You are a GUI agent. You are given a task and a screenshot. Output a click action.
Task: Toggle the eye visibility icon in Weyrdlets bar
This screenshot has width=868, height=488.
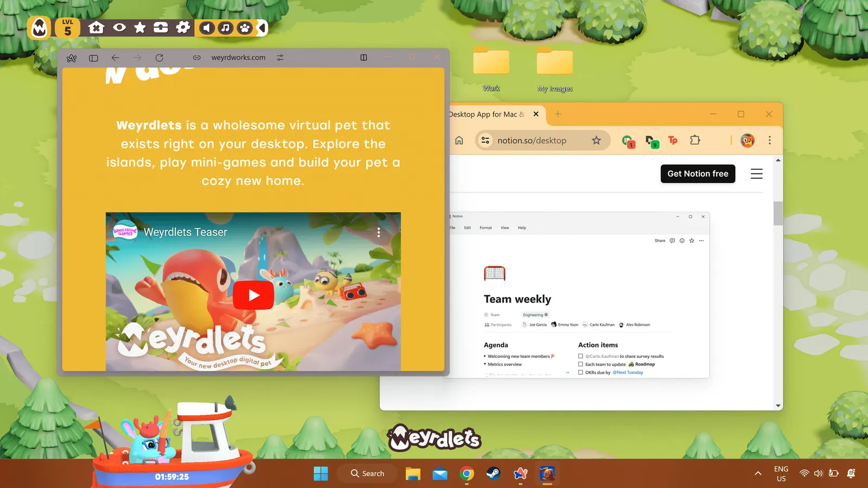119,28
